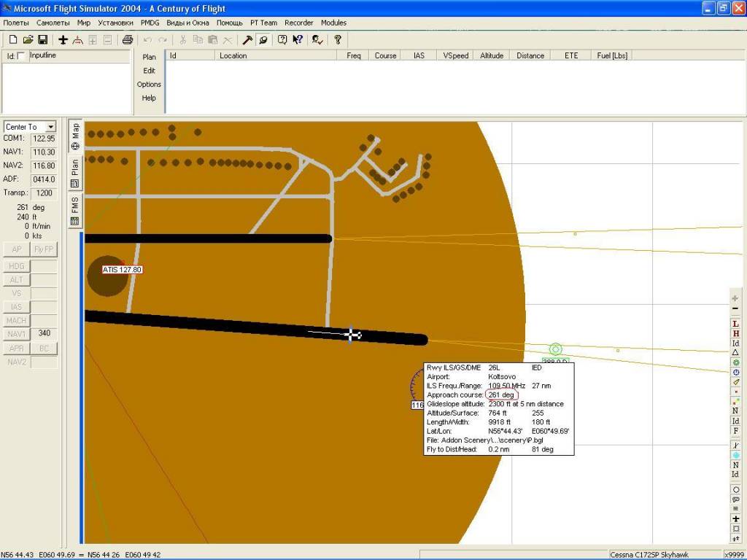Click the COM1 frequency field
This screenshot has height=560, width=747.
point(44,139)
